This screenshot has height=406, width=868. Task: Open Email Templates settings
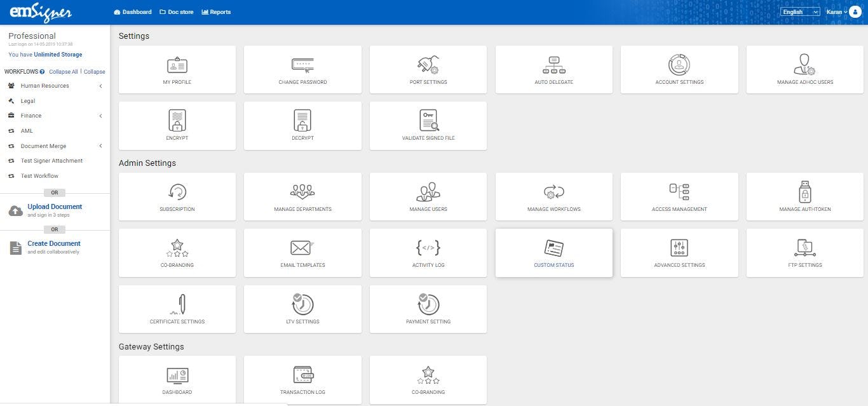[x=302, y=252]
